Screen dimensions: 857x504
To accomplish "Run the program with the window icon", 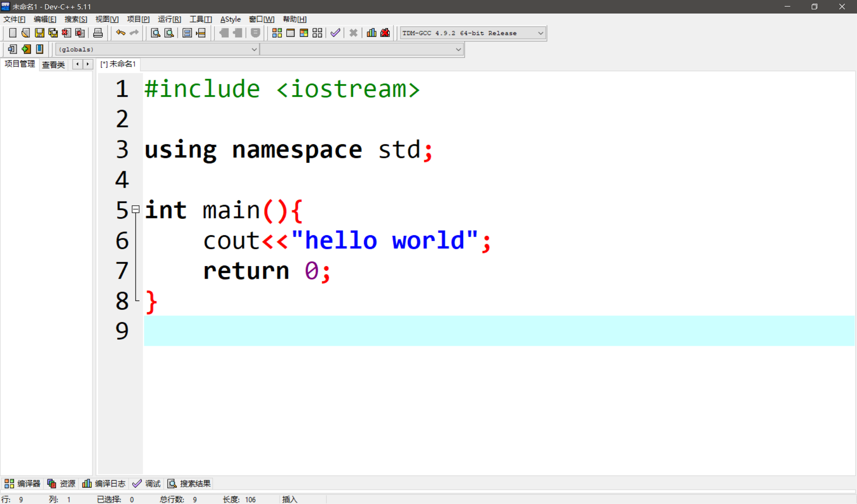I will tap(290, 33).
